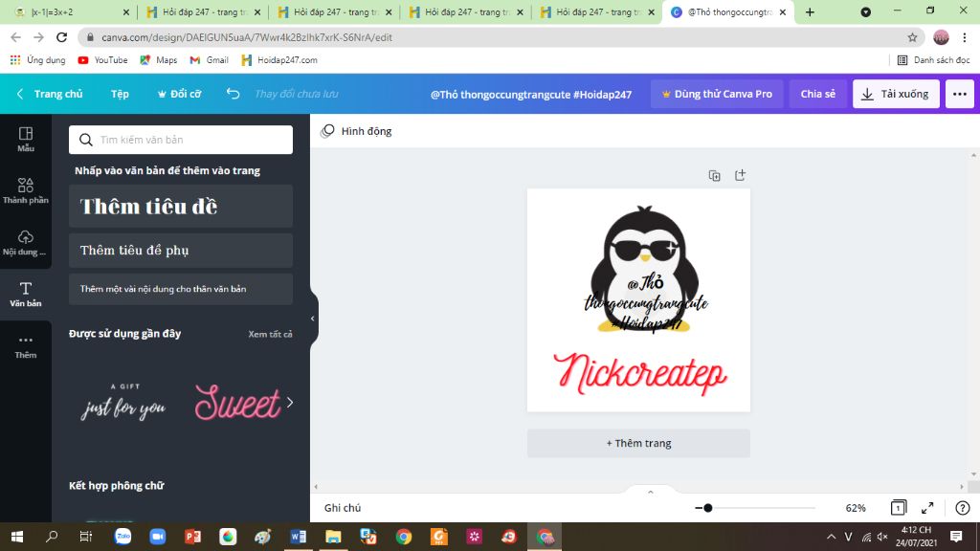The width and height of the screenshot is (980, 551).
Task: Bookmark this page with the star icon
Action: point(912,37)
